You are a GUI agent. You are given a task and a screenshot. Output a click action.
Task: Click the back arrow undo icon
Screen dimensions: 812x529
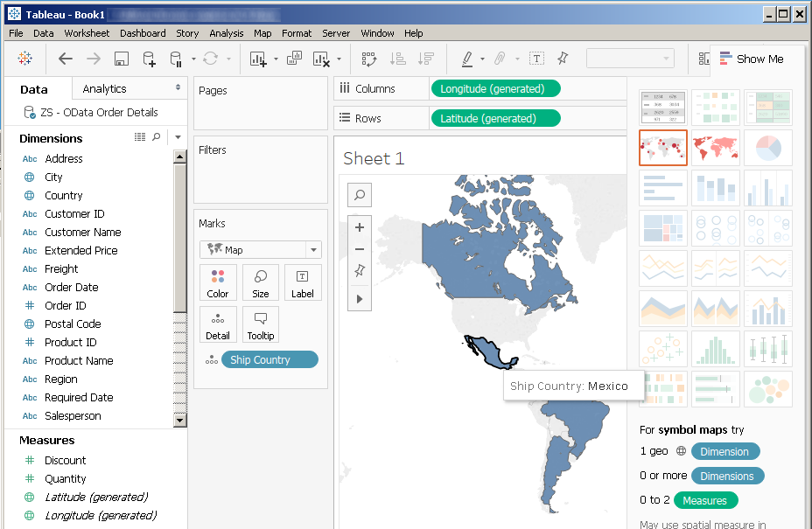click(66, 59)
